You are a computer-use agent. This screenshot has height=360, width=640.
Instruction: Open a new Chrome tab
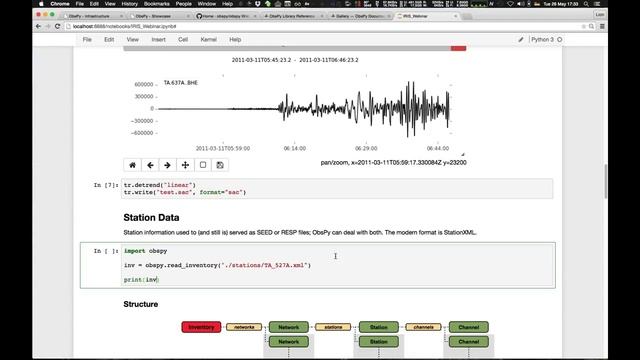pos(468,16)
